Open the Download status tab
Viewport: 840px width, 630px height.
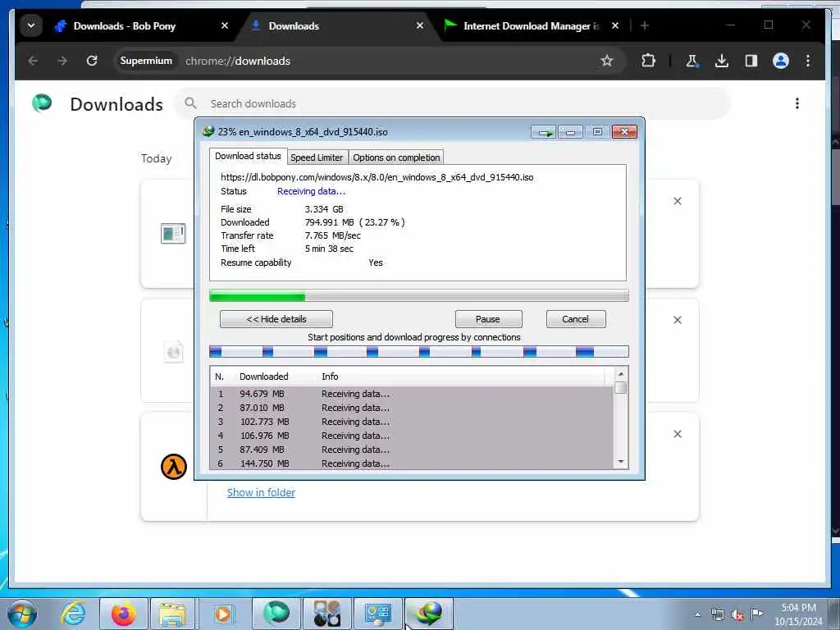pyautogui.click(x=248, y=156)
